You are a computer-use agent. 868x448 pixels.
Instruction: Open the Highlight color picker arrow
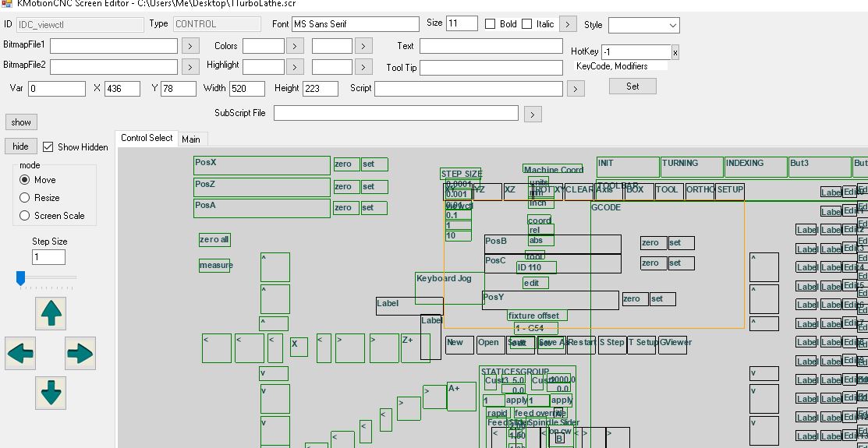295,67
